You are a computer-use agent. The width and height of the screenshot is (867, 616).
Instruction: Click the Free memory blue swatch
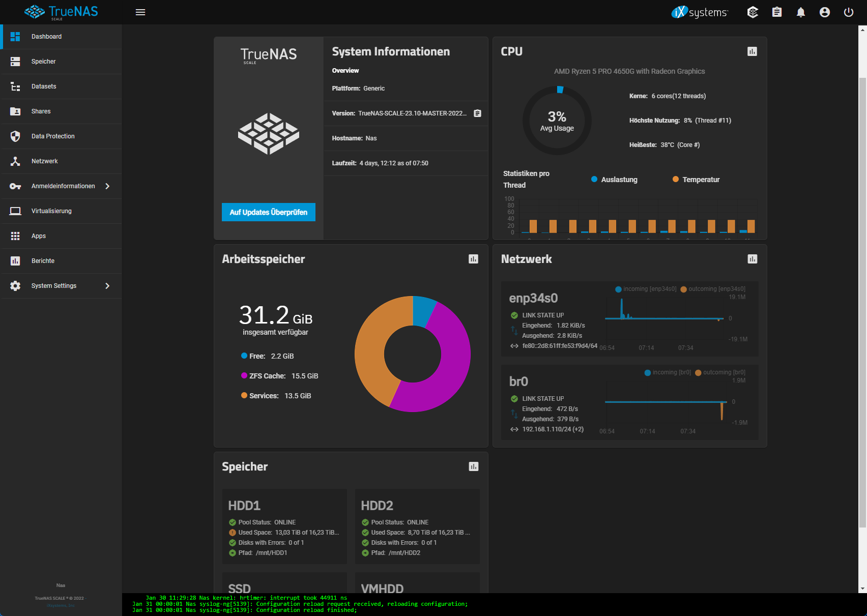tap(244, 356)
